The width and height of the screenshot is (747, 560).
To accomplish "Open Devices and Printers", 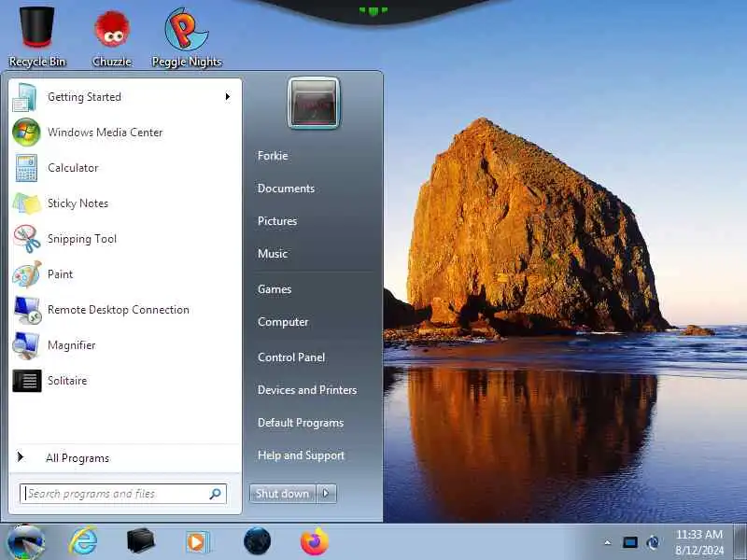I will (x=307, y=390).
